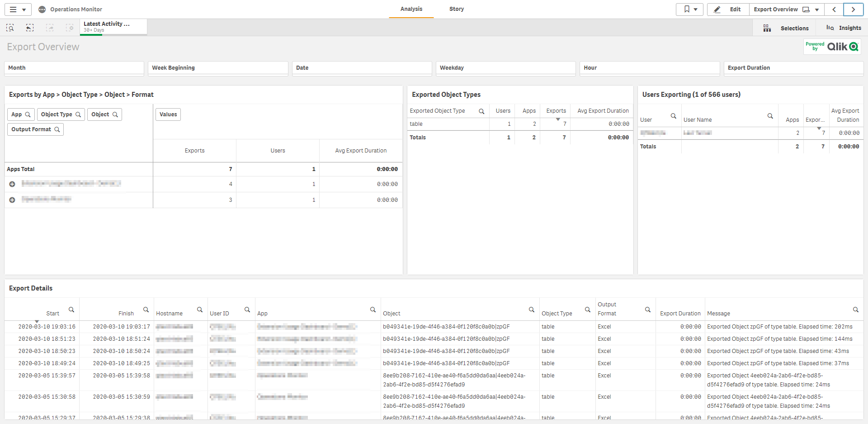The width and height of the screenshot is (868, 424).
Task: Switch to the Analysis tab
Action: (411, 9)
